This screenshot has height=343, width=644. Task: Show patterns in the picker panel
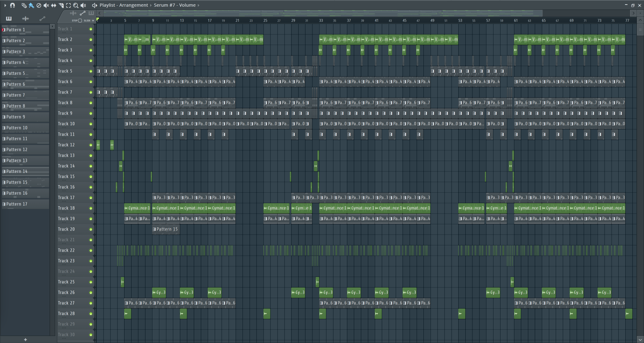(9, 19)
